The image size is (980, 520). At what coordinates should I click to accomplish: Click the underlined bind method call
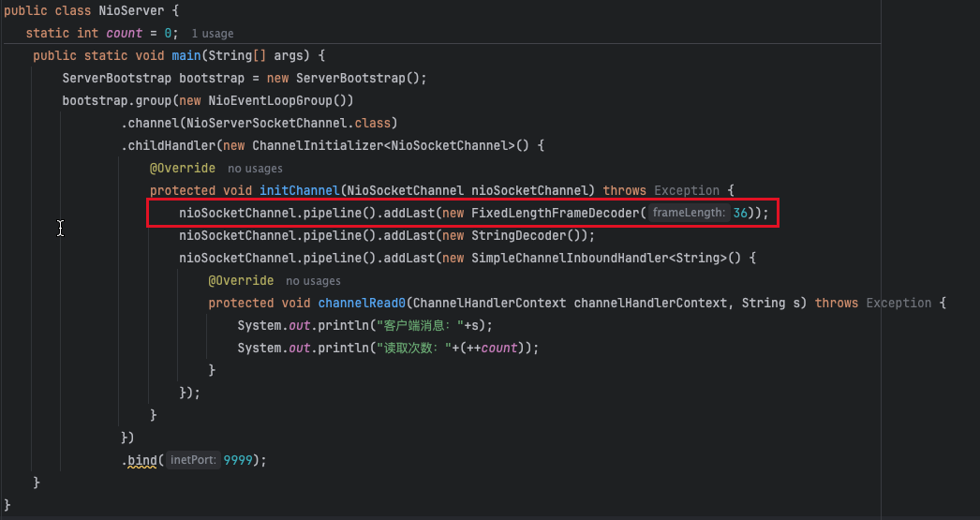pos(142,461)
